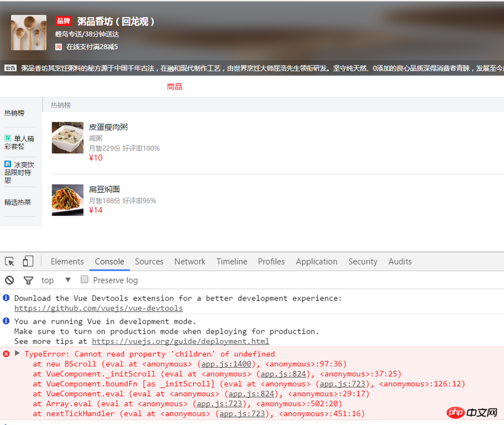Click the TypeError message text

[x=150, y=354]
